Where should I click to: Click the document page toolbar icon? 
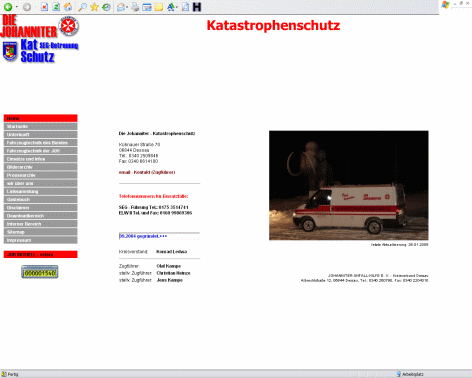185,7
